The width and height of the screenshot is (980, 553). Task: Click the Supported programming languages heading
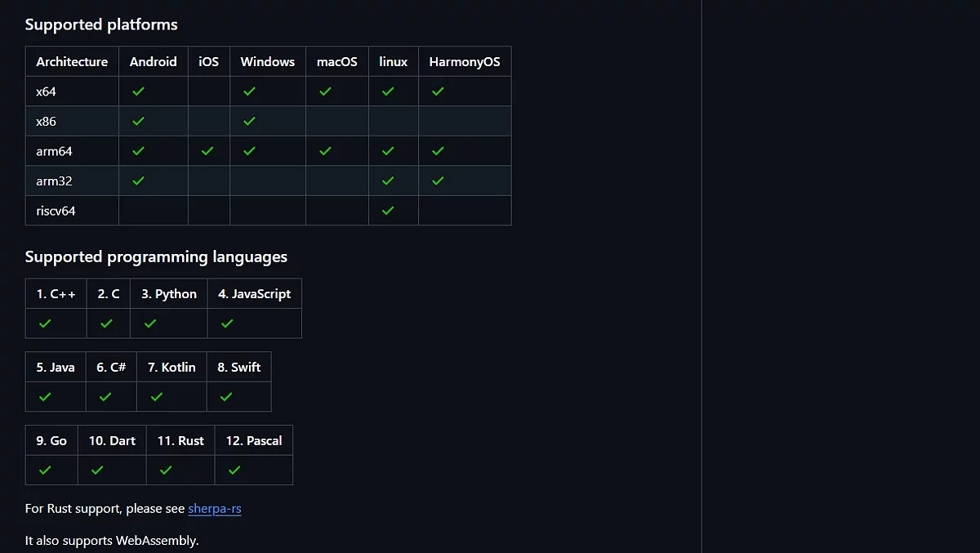[156, 256]
